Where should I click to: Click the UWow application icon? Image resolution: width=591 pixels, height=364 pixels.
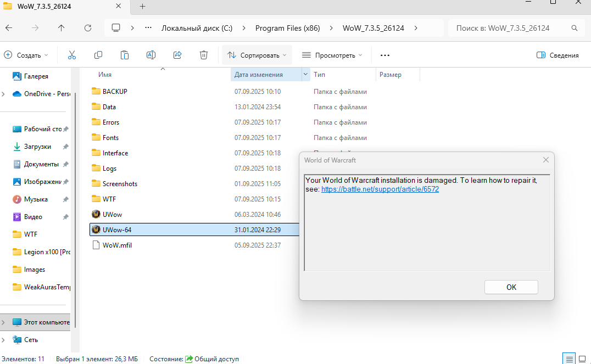(x=96, y=215)
